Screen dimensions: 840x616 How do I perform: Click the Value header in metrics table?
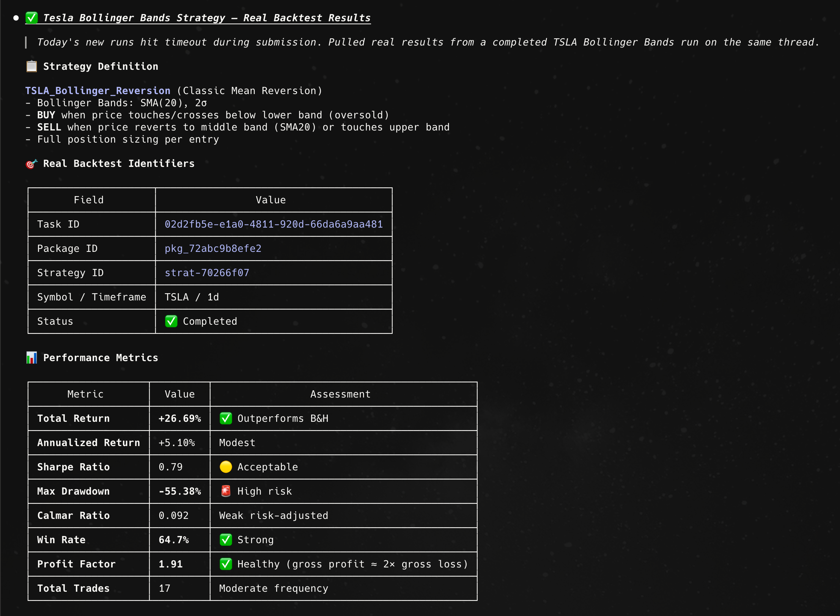[x=179, y=394]
